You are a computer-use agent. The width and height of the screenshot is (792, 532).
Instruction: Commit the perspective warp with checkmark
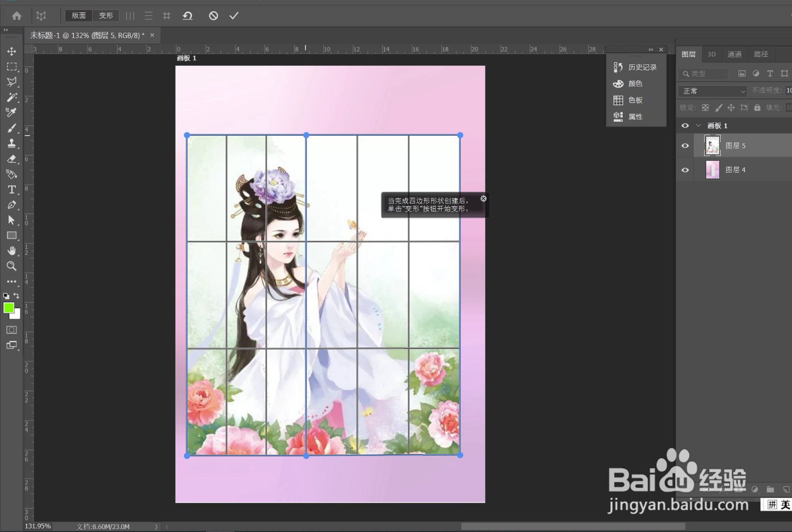(234, 16)
